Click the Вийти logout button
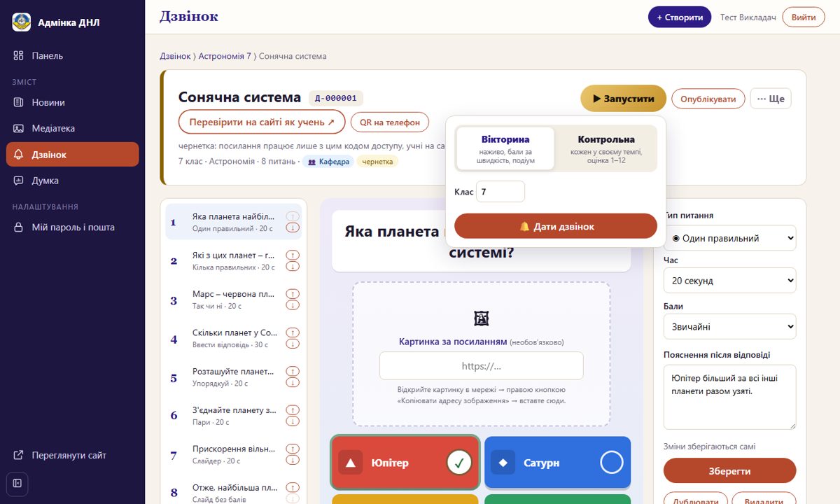 804,17
